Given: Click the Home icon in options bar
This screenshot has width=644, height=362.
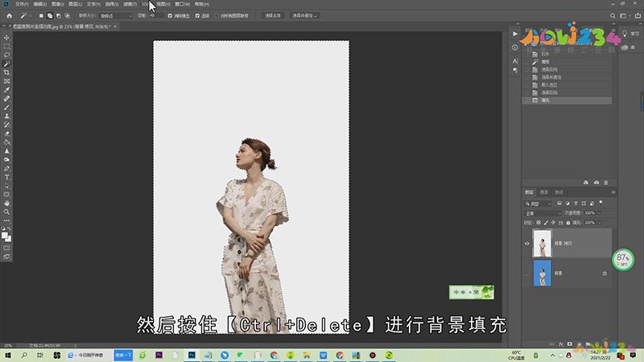Looking at the screenshot, I should click(x=9, y=15).
